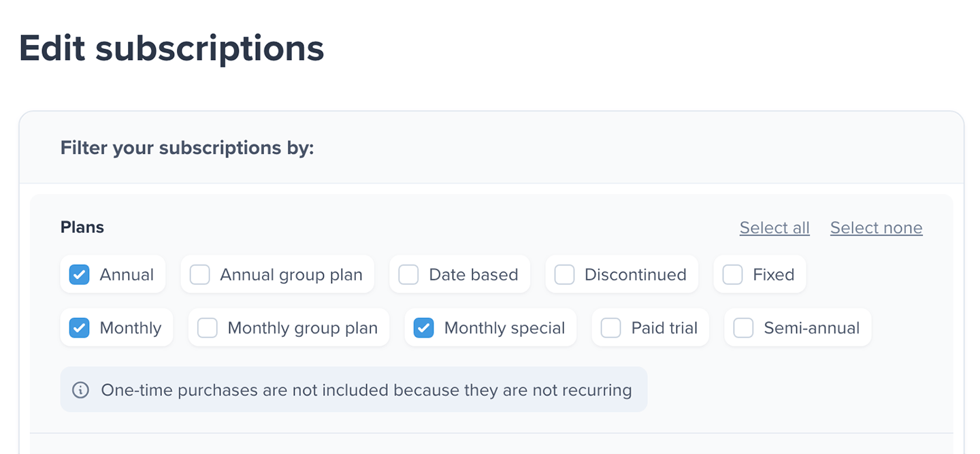Uncheck the Monthly plan checkbox
The width and height of the screenshot is (980, 454).
pos(80,328)
